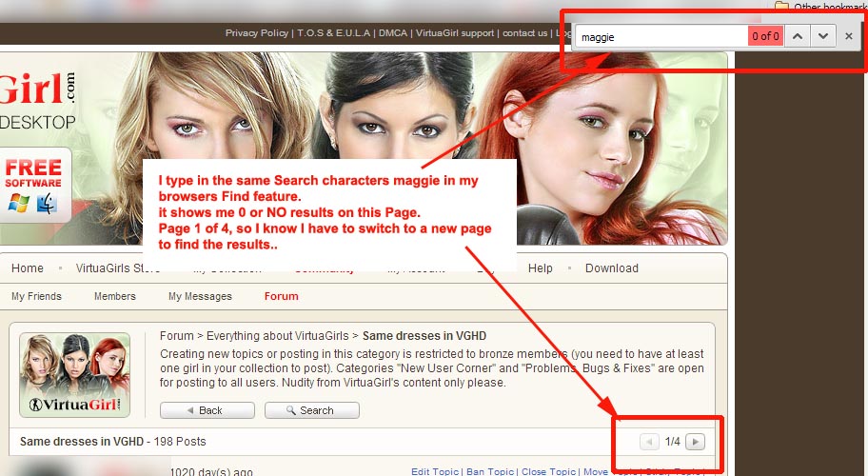Click the Edit Topic link
The height and width of the screenshot is (476, 868).
[435, 471]
